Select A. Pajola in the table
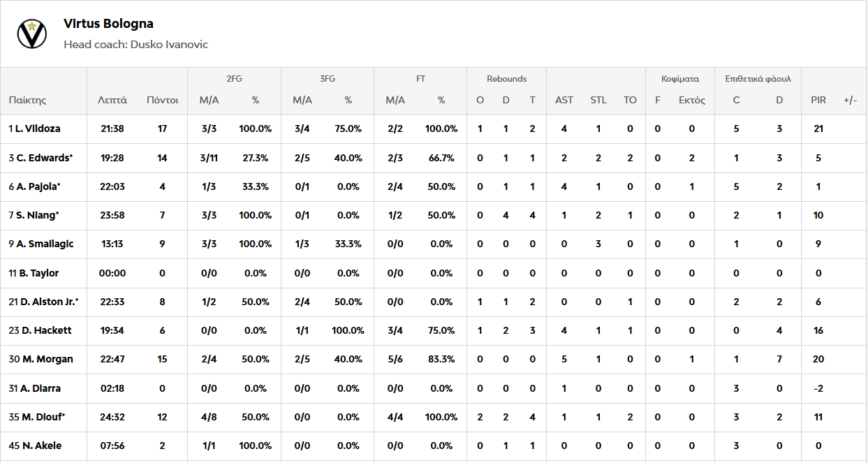Viewport: 868px width, 463px height. coord(38,186)
